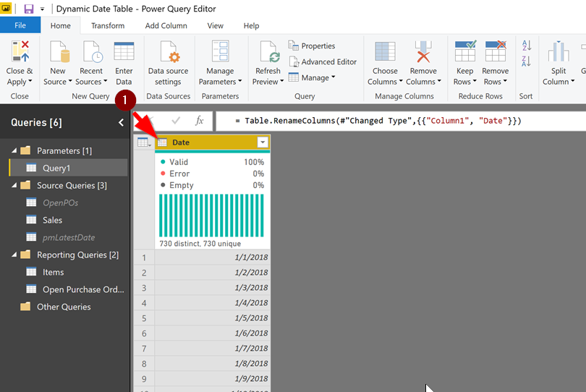Open query Properties
This screenshot has height=392, width=586.
[312, 46]
